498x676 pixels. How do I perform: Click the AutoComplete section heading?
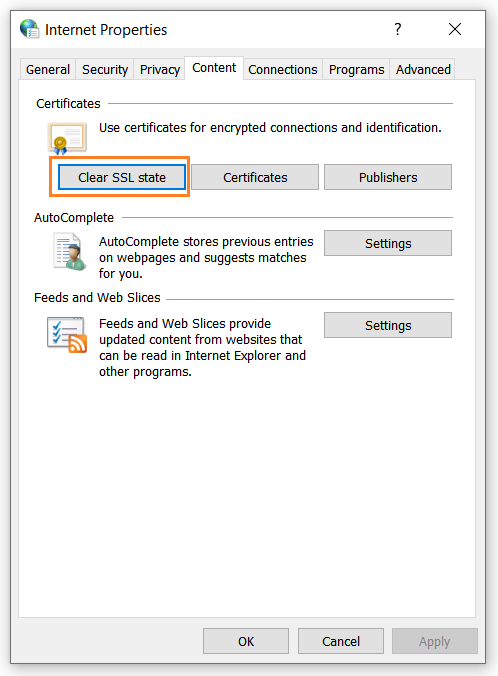tap(74, 218)
